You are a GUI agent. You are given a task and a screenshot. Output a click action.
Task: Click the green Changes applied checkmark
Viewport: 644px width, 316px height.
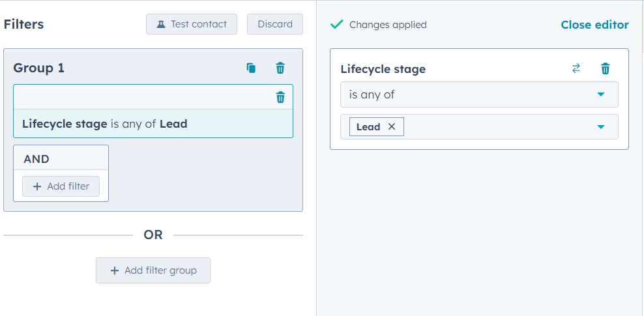(337, 25)
